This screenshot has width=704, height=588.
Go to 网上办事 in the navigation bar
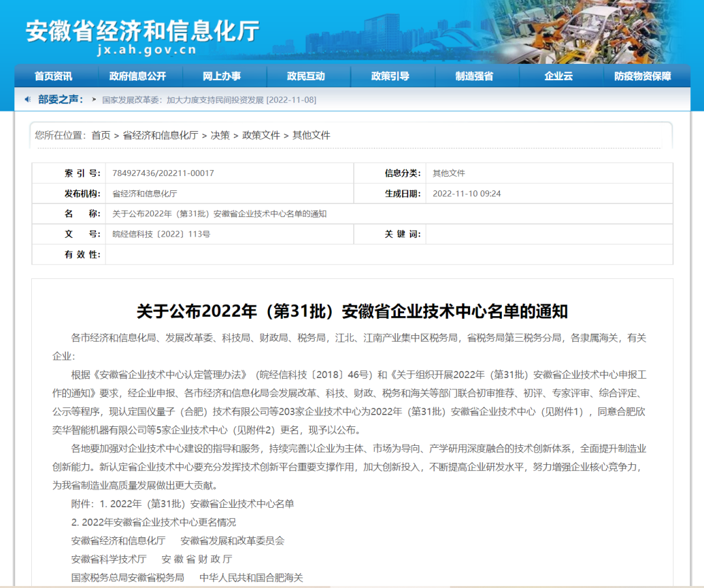tap(222, 76)
